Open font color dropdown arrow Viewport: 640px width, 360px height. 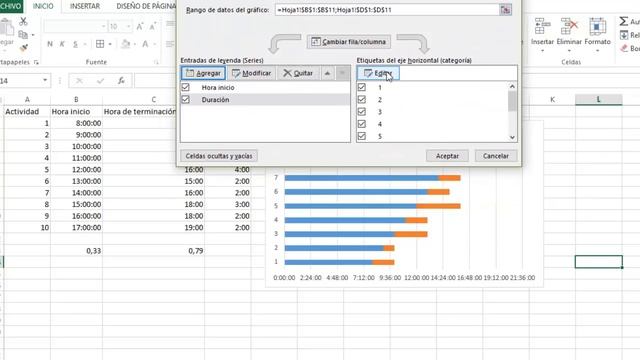tap(155, 44)
